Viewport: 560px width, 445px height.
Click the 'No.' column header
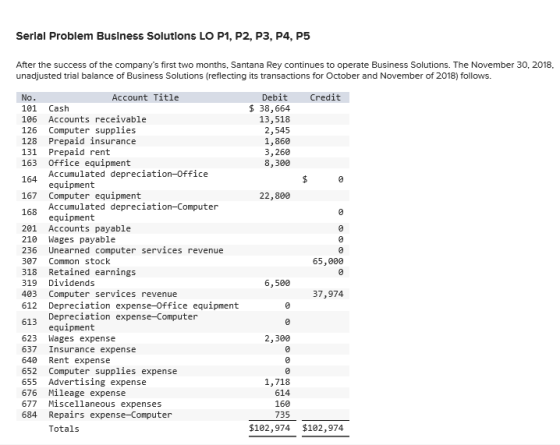[29, 98]
